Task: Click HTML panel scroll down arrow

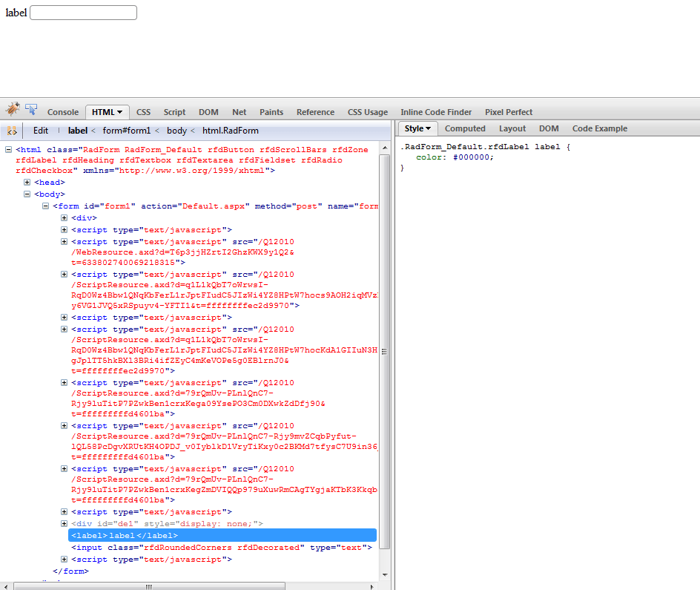Action: tap(385, 575)
